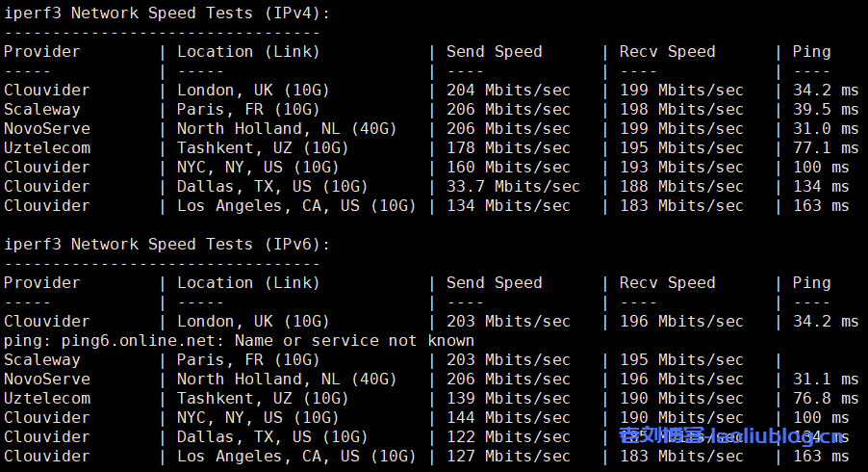Viewport: 868px width, 472px height.
Task: Click the Send Speed header in IPv6 table
Action: [x=494, y=282]
